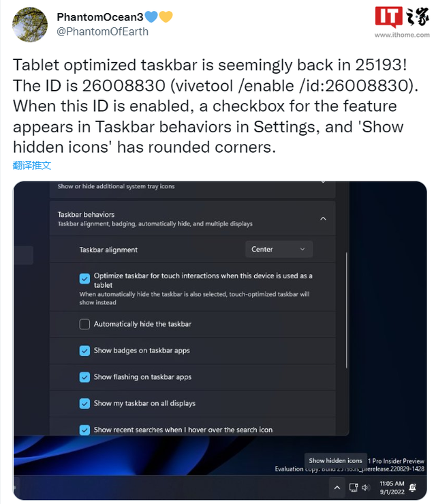Click the blue heart emoji beside username
The height and width of the screenshot is (504, 436).
coord(151,17)
